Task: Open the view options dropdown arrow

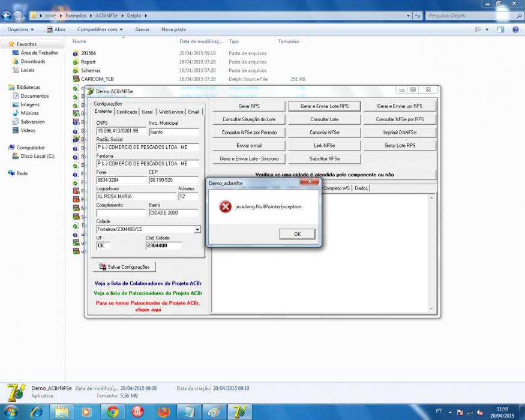Action: (487, 29)
